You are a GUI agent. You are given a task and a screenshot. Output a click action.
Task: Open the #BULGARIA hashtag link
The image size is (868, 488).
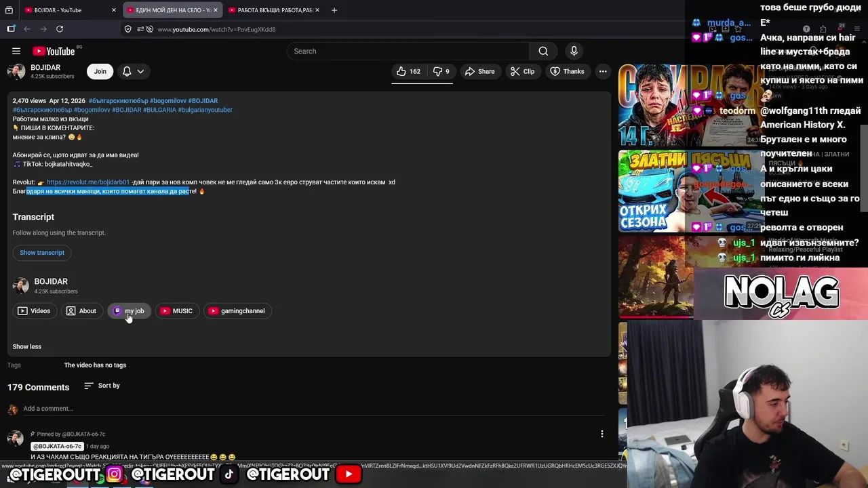click(159, 110)
